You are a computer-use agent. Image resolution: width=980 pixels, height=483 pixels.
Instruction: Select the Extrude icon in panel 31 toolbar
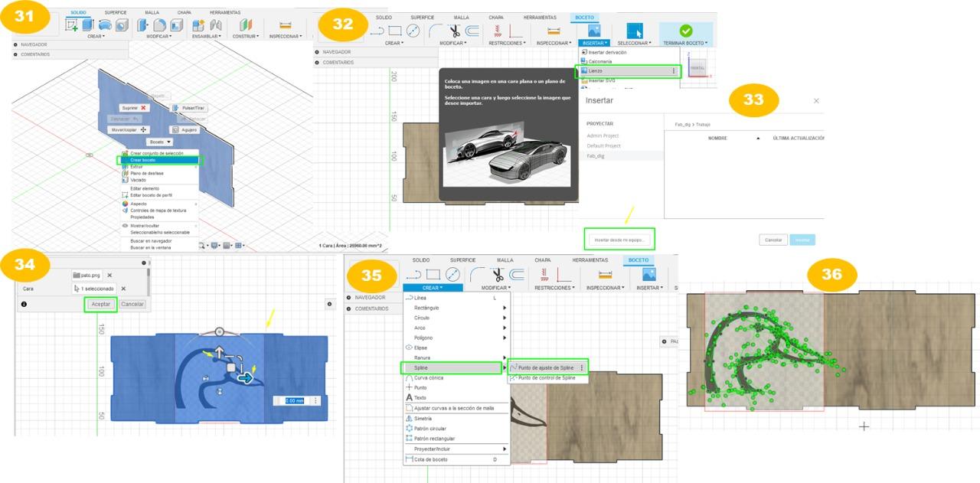pos(89,24)
